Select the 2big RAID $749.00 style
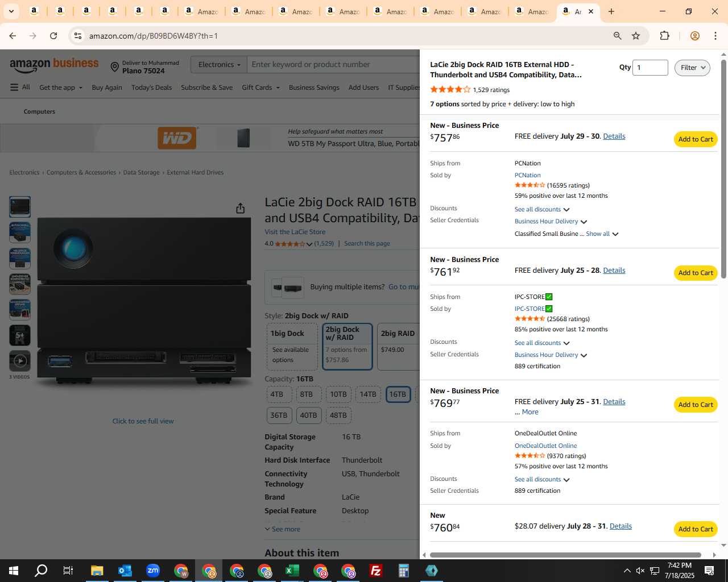The image size is (728, 582). [399, 347]
